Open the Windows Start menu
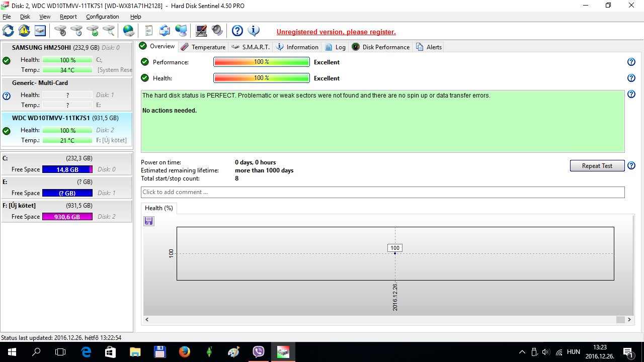The width and height of the screenshot is (644, 362). 12,352
